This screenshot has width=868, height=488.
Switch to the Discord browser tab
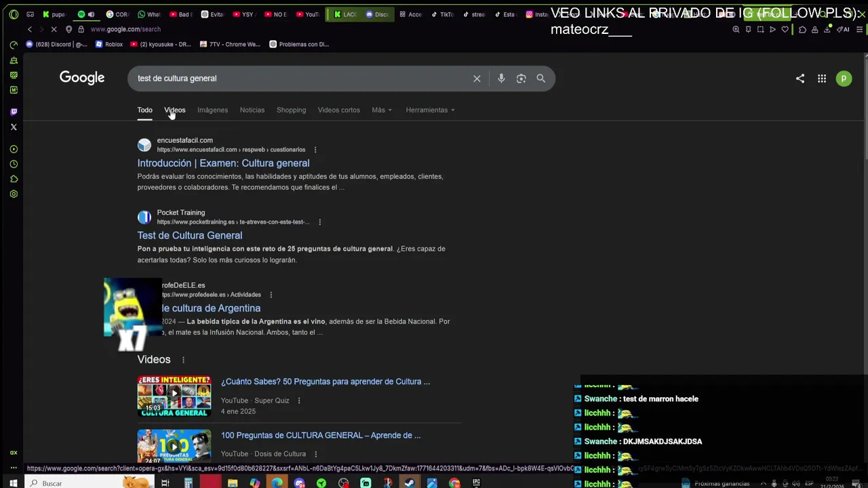[378, 14]
